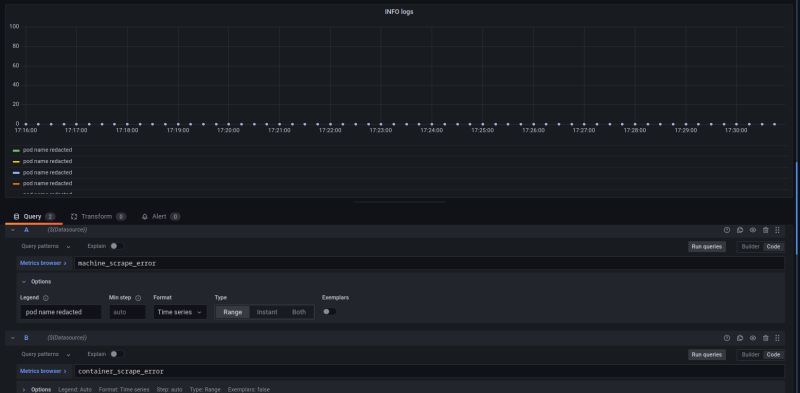
Task: Click the container_scrape_error query field
Action: point(429,371)
